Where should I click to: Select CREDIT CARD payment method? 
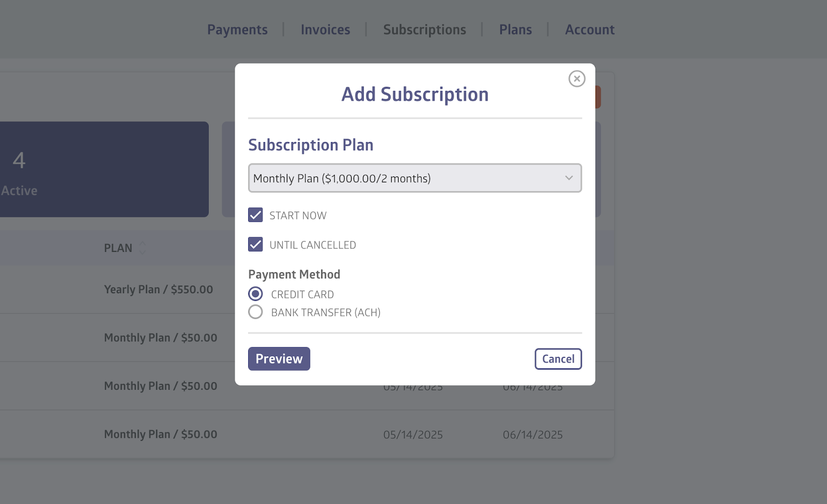point(255,294)
